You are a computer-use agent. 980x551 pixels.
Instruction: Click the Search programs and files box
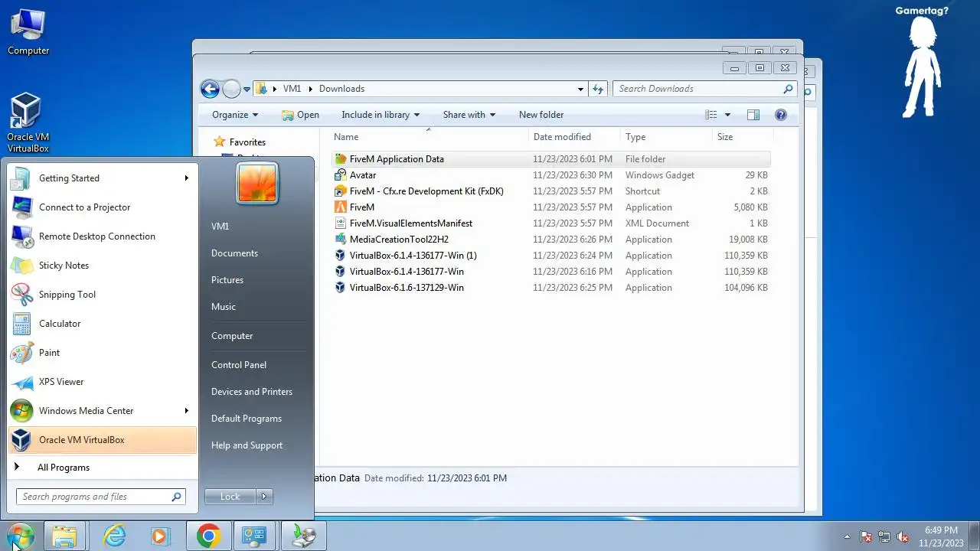101,497
